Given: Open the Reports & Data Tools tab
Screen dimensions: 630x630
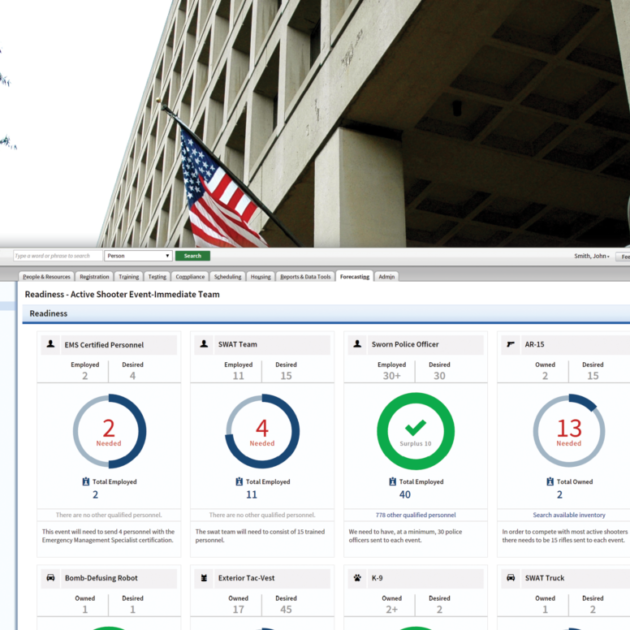Looking at the screenshot, I should pos(305,276).
